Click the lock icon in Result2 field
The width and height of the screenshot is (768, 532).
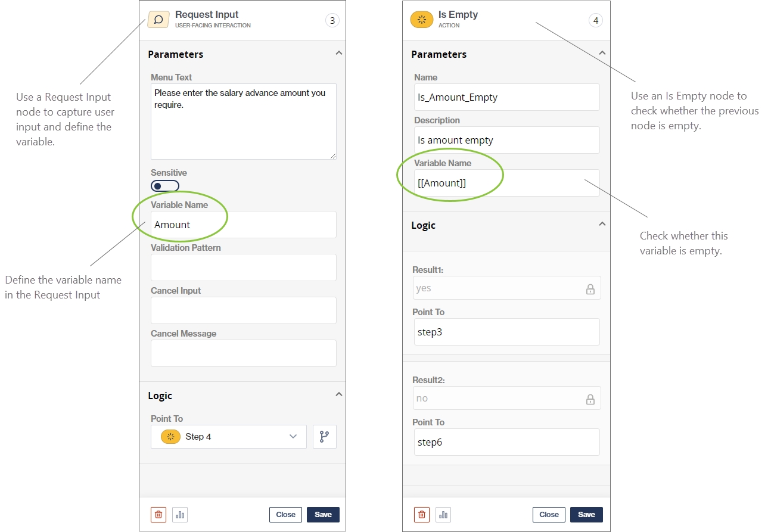[590, 399]
